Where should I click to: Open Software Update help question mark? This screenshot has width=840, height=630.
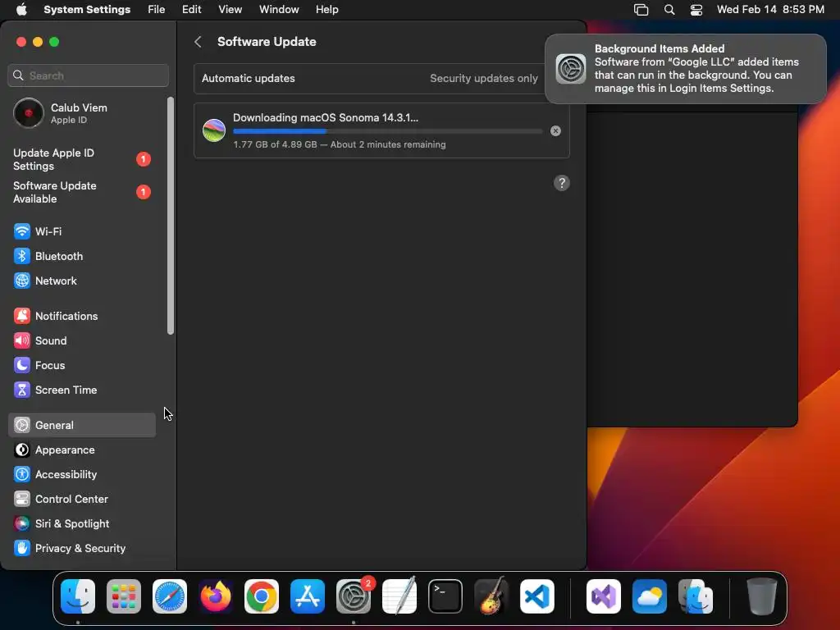tap(561, 183)
